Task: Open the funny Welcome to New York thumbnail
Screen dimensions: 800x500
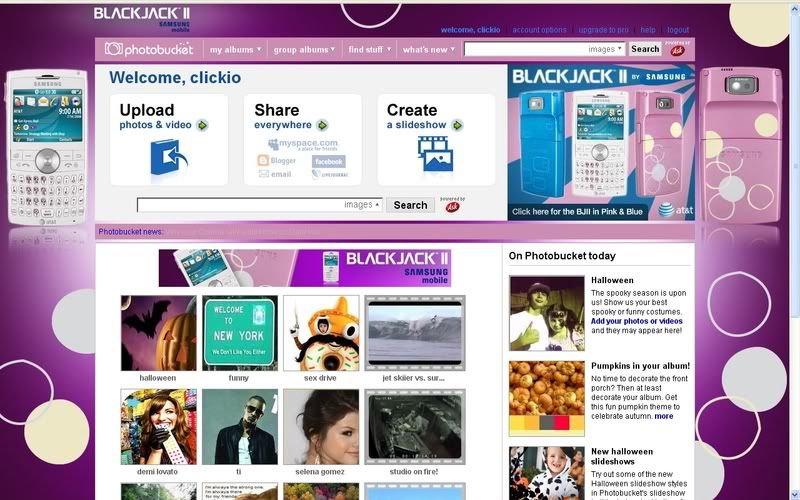Action: click(240, 333)
